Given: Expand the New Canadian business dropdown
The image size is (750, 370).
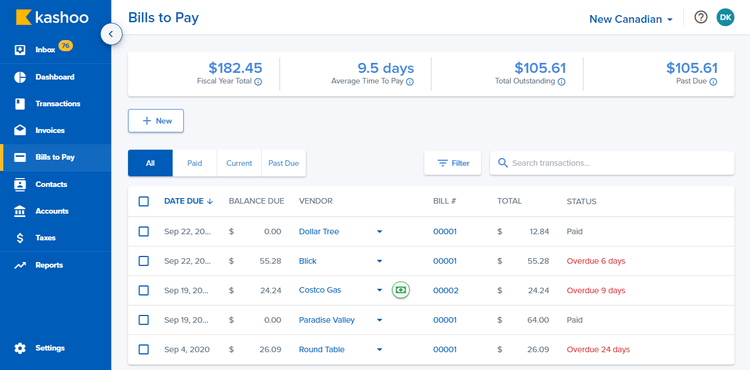Looking at the screenshot, I should [631, 19].
